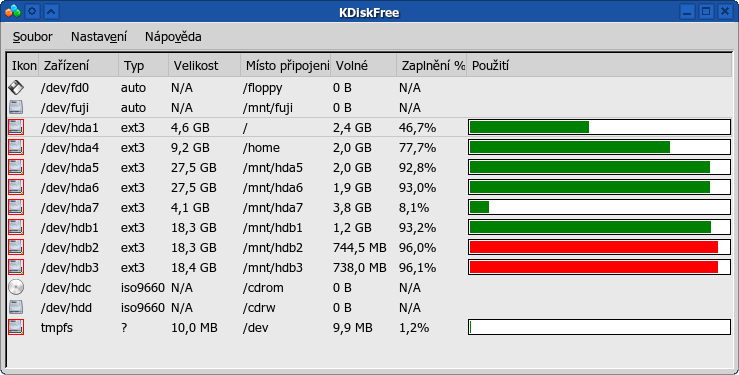Click the mounted drive icon for /dev/hda1
Viewport: 739px width, 375px height.
click(16, 127)
